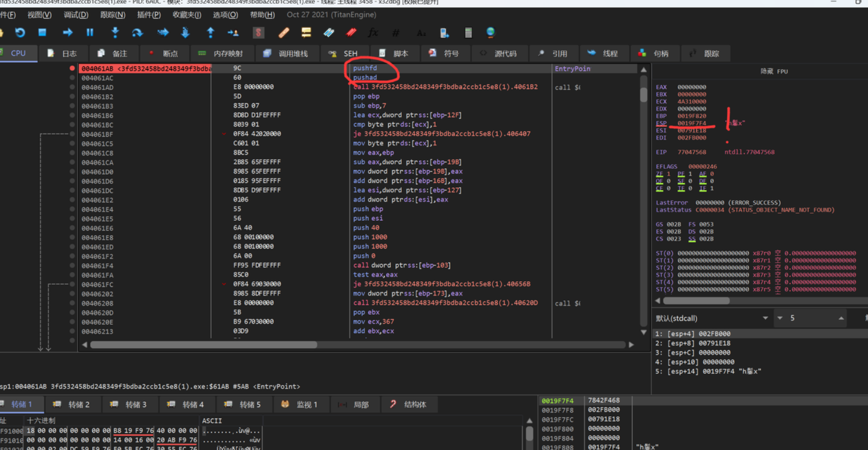The image size is (868, 450).
Task: Open functions list with the fx icon
Action: point(373,33)
